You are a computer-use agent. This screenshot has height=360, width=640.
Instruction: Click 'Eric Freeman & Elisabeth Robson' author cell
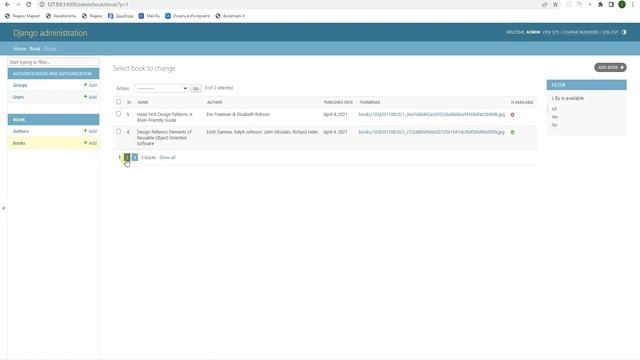click(238, 114)
